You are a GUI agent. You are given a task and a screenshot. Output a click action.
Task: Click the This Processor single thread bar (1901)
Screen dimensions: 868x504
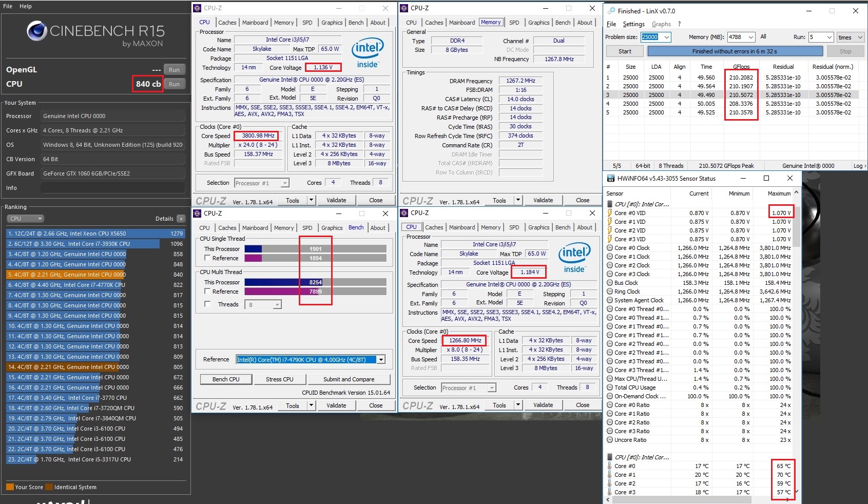(x=315, y=249)
